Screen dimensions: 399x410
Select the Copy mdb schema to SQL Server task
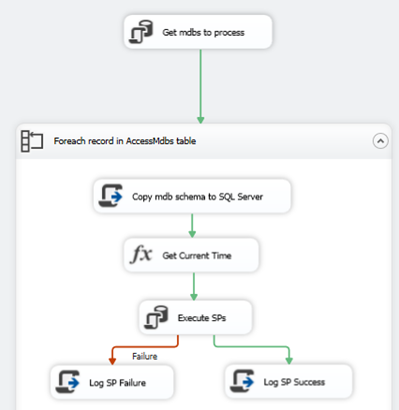click(x=192, y=196)
